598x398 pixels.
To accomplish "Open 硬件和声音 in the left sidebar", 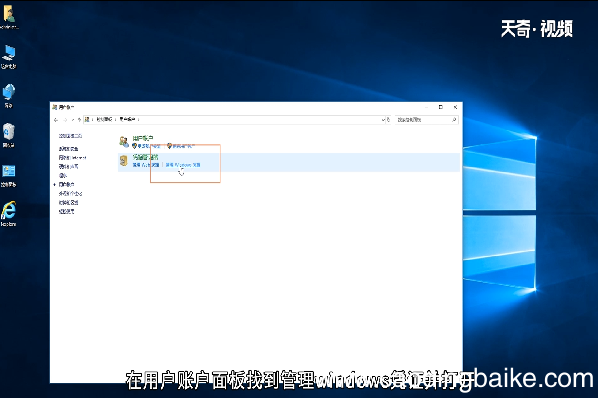I will point(68,167).
